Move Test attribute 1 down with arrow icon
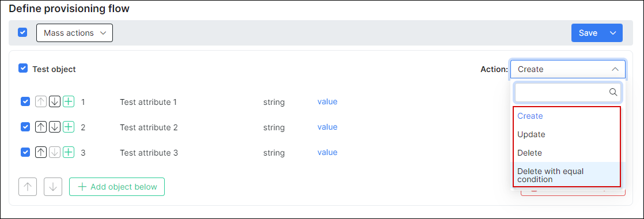 click(x=55, y=101)
